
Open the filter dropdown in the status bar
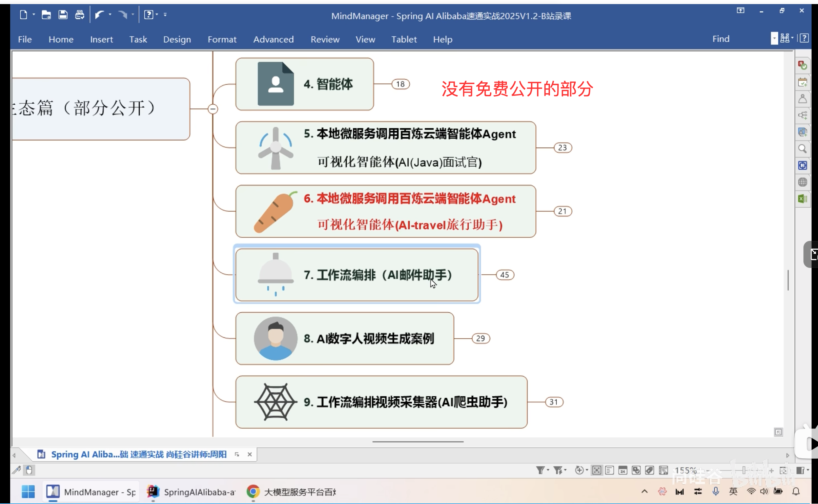(548, 470)
